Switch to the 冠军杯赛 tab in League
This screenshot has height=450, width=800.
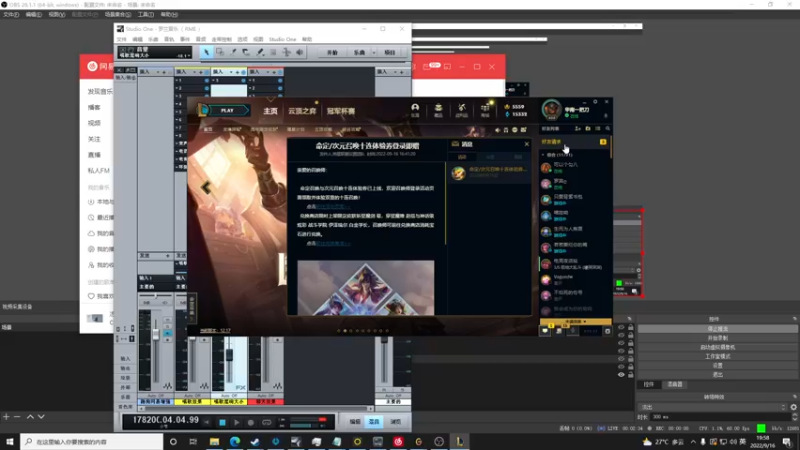[341, 111]
